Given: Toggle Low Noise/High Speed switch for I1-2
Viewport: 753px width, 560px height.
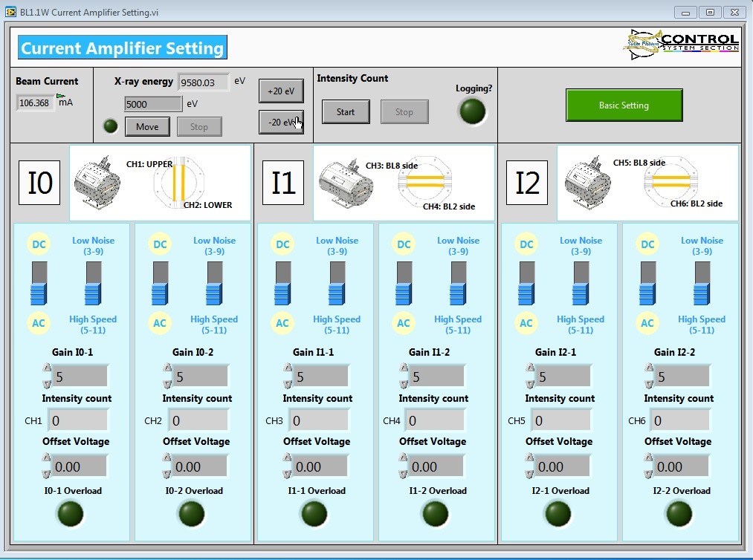Looking at the screenshot, I should [x=458, y=284].
